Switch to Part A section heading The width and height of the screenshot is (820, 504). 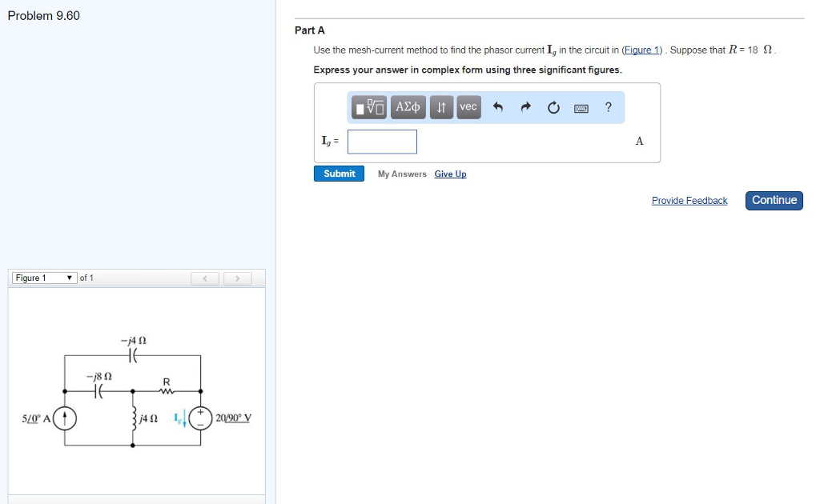(310, 30)
